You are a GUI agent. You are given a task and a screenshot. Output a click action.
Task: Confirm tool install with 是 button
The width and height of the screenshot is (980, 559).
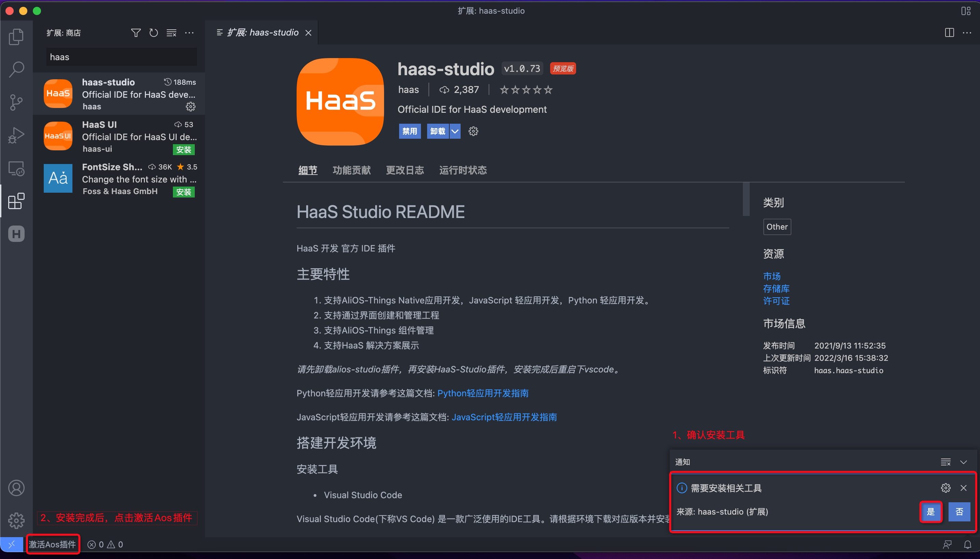pos(931,512)
